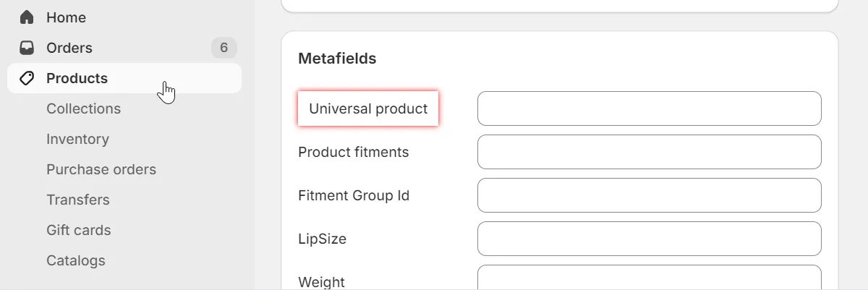Viewport: 868px width, 290px height.
Task: Open the Catalogs page
Action: coord(76,260)
